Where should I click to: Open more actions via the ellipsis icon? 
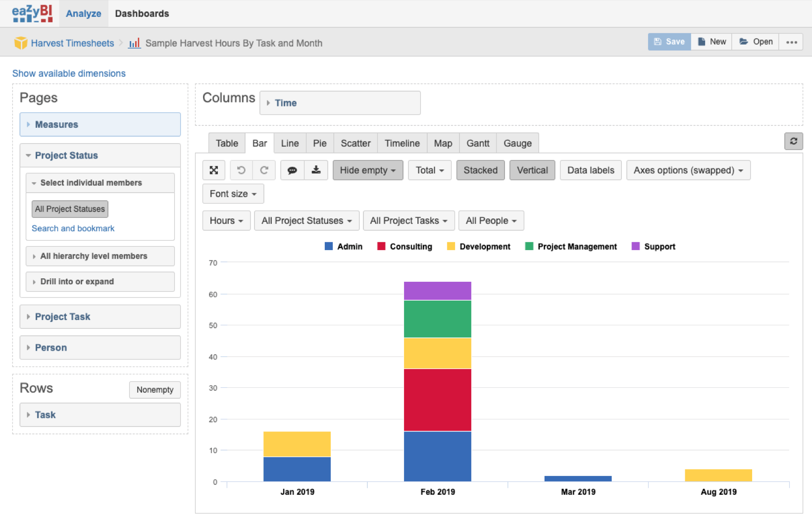pyautogui.click(x=791, y=42)
